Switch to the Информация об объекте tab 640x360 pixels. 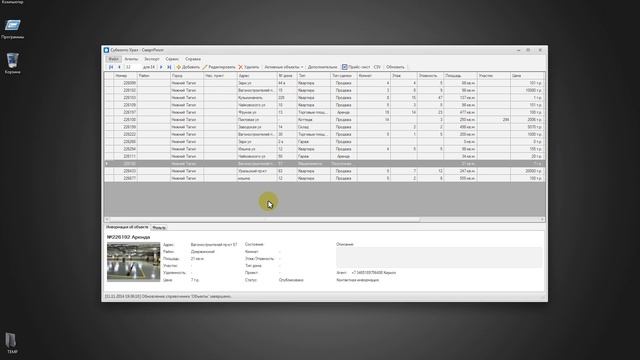click(x=127, y=227)
